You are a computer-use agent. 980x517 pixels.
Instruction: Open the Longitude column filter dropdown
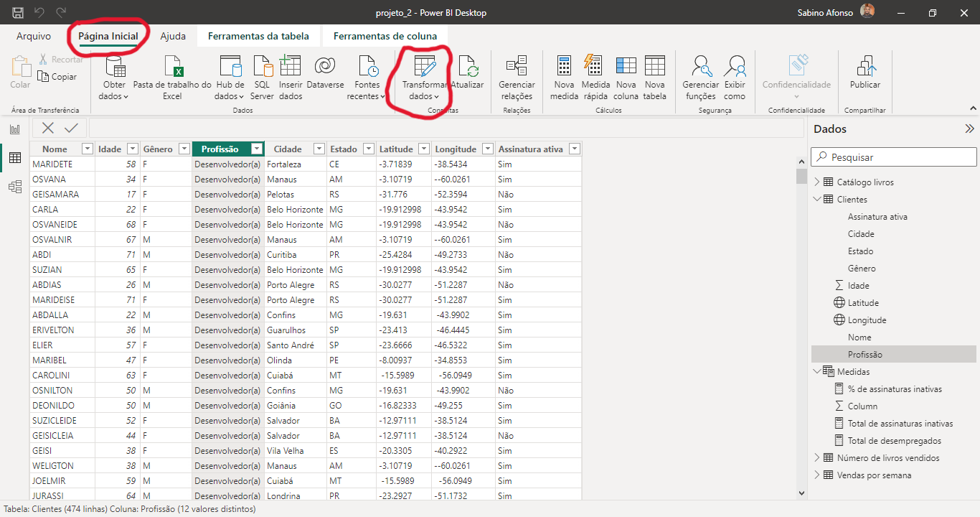tap(487, 149)
